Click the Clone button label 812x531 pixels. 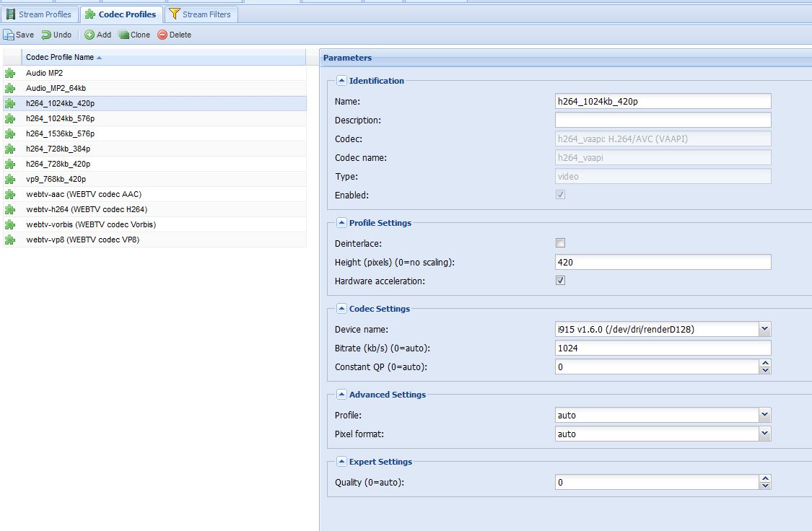[x=140, y=35]
